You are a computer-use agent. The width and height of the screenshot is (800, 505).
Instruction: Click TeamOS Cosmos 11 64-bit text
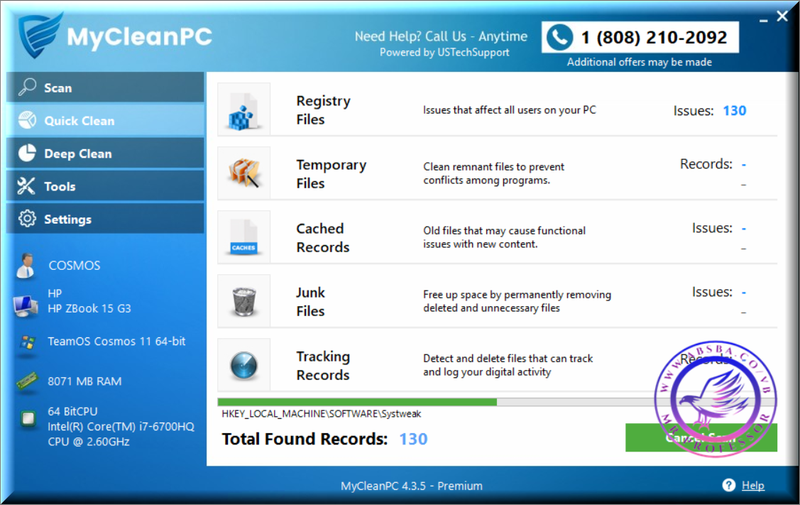[116, 341]
